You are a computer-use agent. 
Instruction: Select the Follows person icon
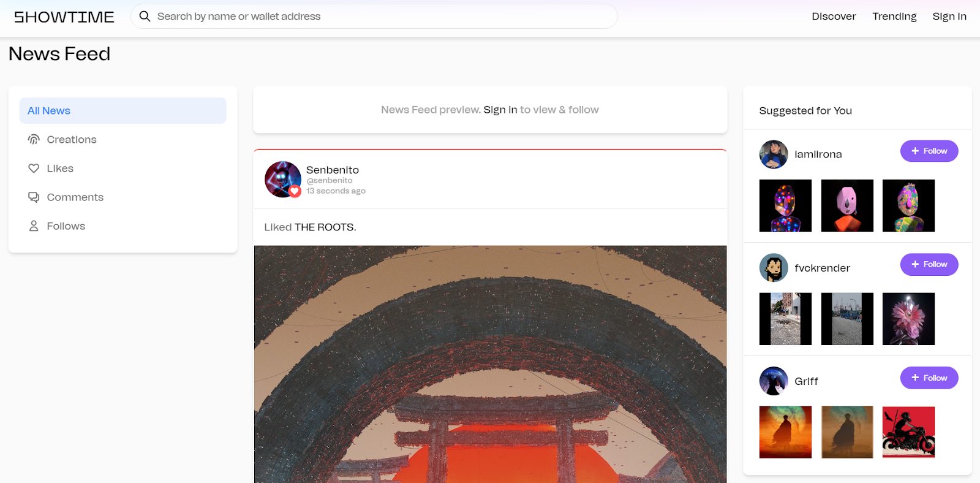[x=34, y=226]
